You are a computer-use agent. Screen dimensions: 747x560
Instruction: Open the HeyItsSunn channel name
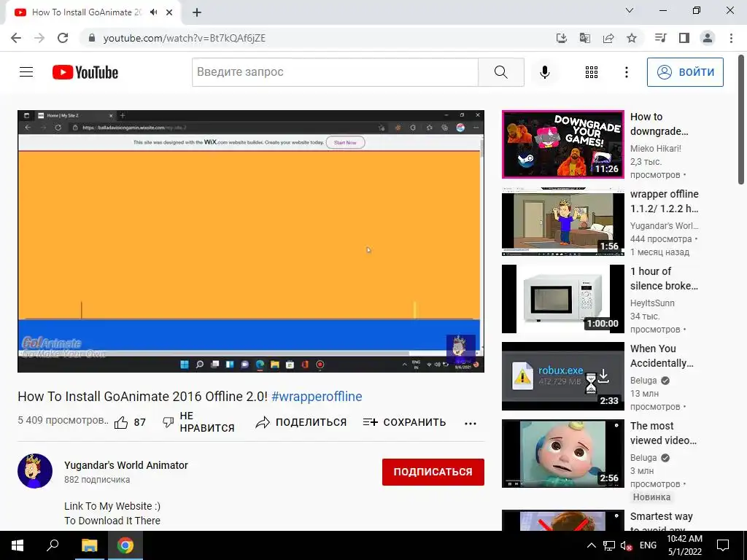coord(652,303)
